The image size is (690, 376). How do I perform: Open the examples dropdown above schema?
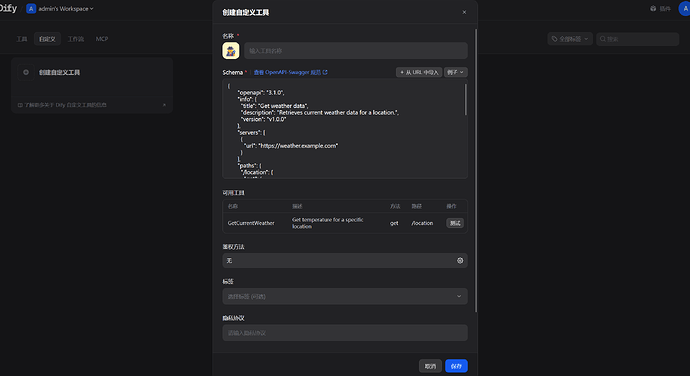pos(455,72)
